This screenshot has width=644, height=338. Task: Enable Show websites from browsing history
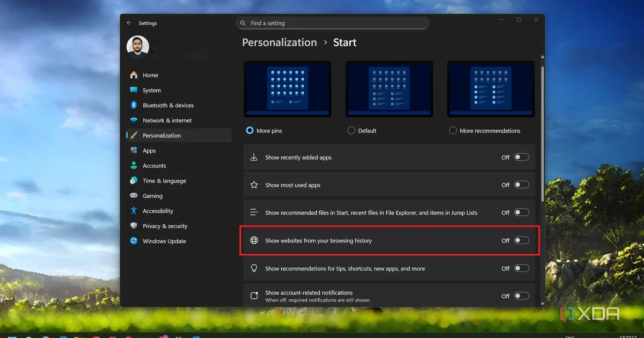click(x=522, y=240)
